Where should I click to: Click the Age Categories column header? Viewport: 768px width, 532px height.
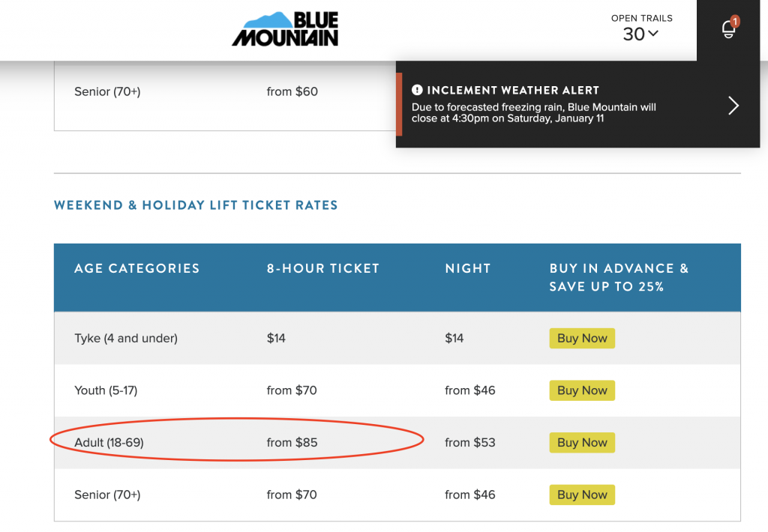pos(136,268)
